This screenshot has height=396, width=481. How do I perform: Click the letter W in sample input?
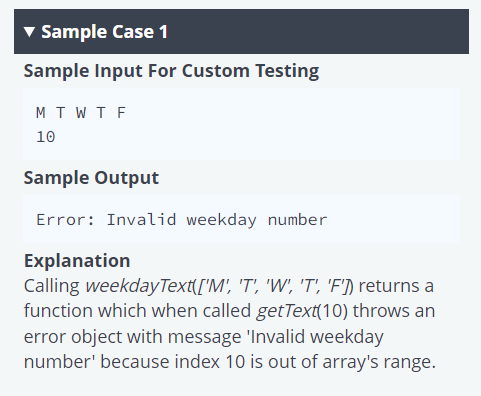click(81, 113)
